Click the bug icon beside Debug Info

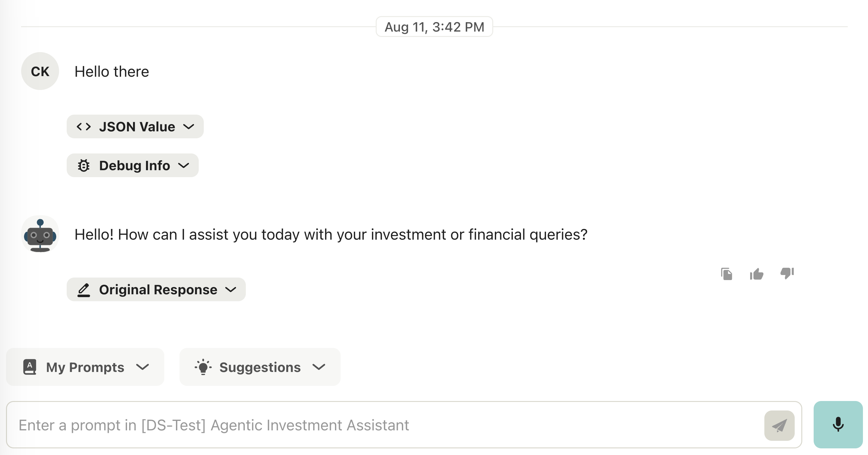click(83, 165)
